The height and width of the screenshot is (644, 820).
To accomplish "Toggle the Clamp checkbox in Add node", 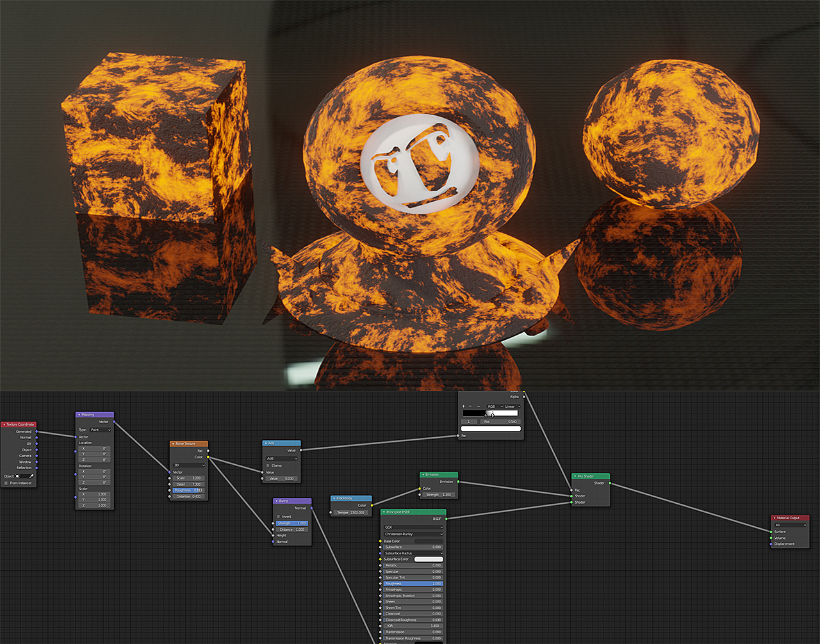I will point(268,465).
